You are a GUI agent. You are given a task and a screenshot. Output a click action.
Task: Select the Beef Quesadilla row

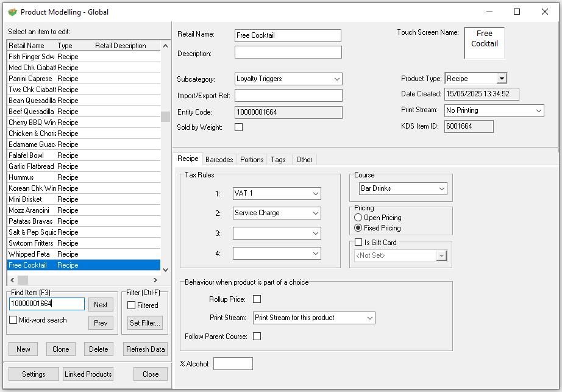click(x=84, y=112)
